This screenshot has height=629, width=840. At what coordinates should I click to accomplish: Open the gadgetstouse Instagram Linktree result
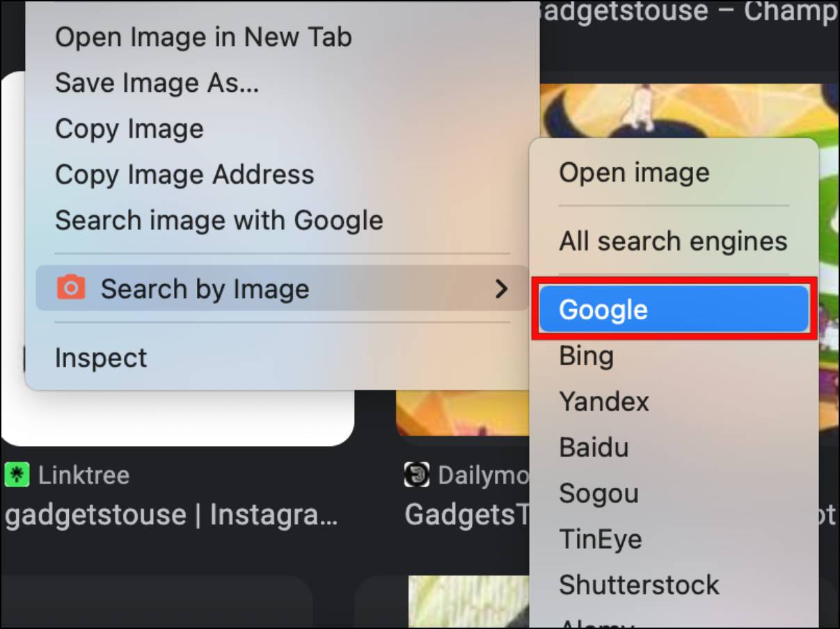point(171,516)
